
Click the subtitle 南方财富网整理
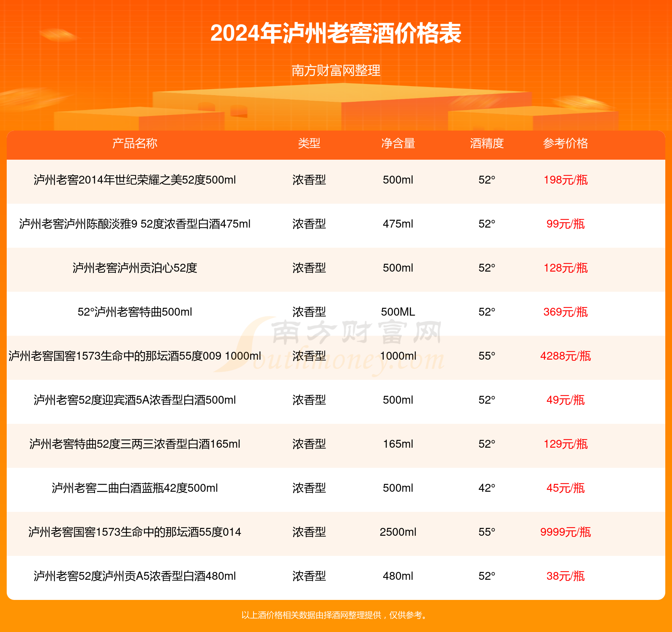(x=336, y=71)
